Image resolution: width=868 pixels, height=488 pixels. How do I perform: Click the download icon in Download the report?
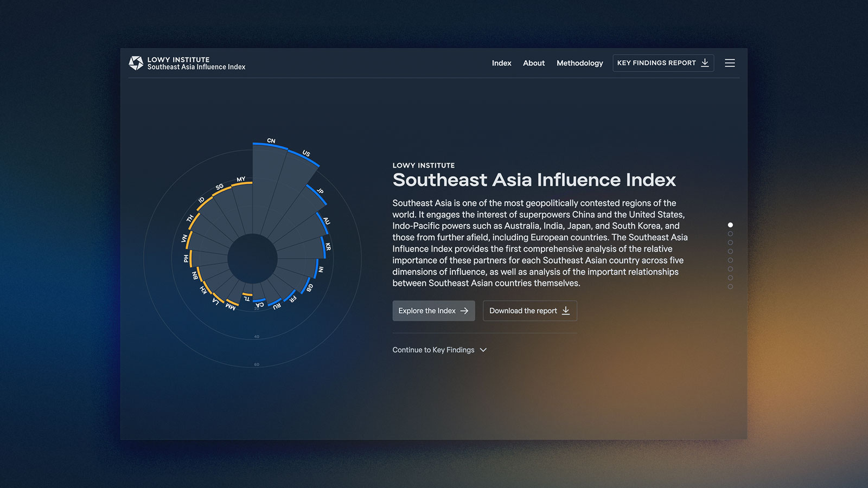566,311
